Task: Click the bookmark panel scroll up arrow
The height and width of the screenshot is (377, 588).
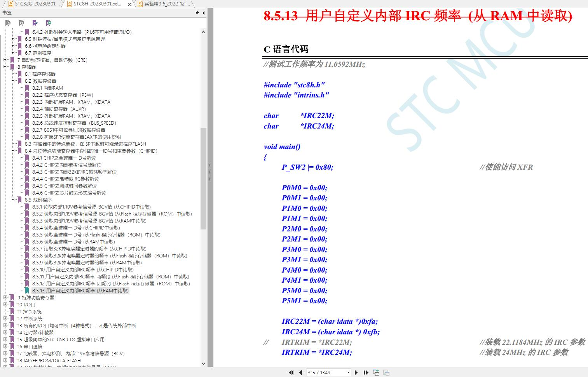Action: pos(203,32)
